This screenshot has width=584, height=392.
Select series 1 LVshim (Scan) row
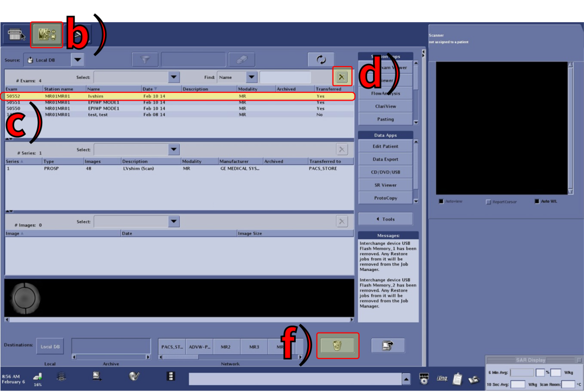point(179,168)
